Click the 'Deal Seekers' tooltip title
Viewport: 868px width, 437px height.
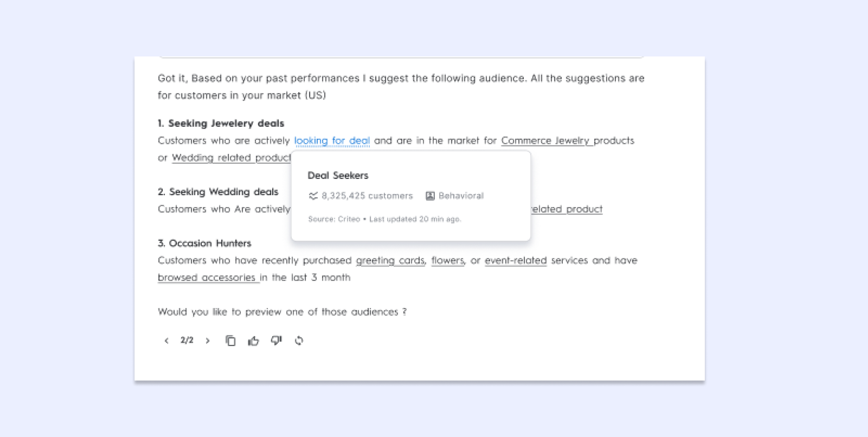tap(338, 175)
